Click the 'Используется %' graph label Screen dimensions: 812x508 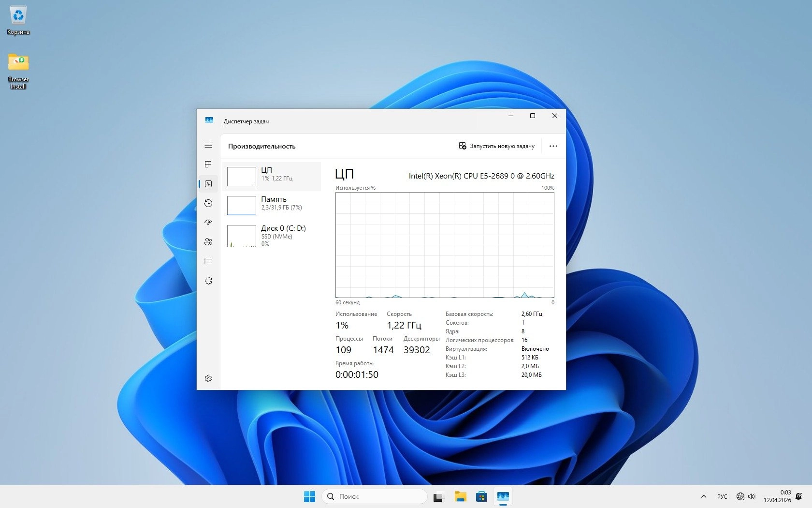click(x=355, y=188)
